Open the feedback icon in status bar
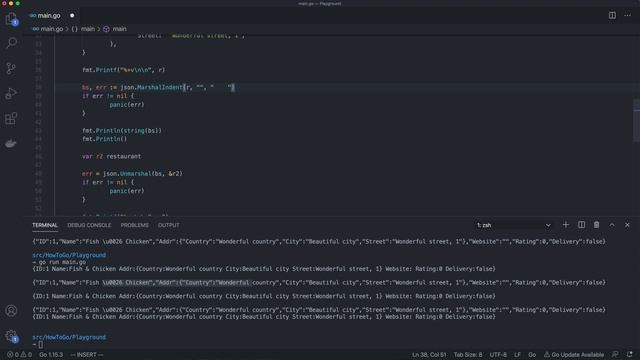640x360 pixels. click(615, 355)
